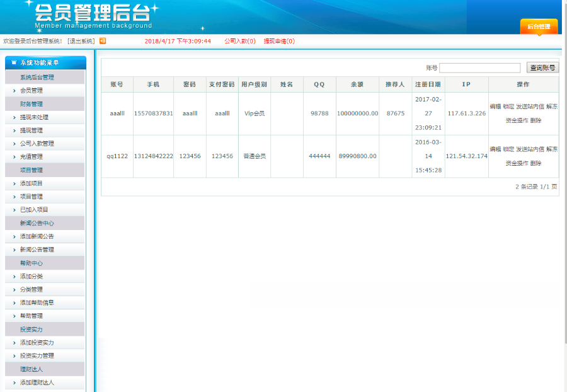The width and height of the screenshot is (567, 392).
Task: Click the chevron beside 添加新闻公告
Action: (x=14, y=236)
